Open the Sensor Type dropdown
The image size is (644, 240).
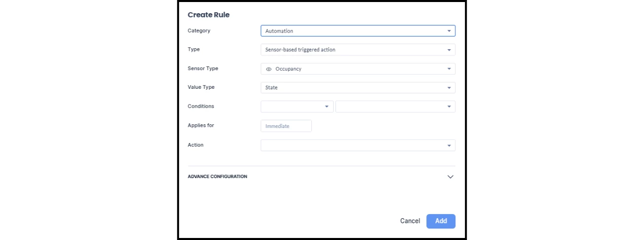click(355, 69)
